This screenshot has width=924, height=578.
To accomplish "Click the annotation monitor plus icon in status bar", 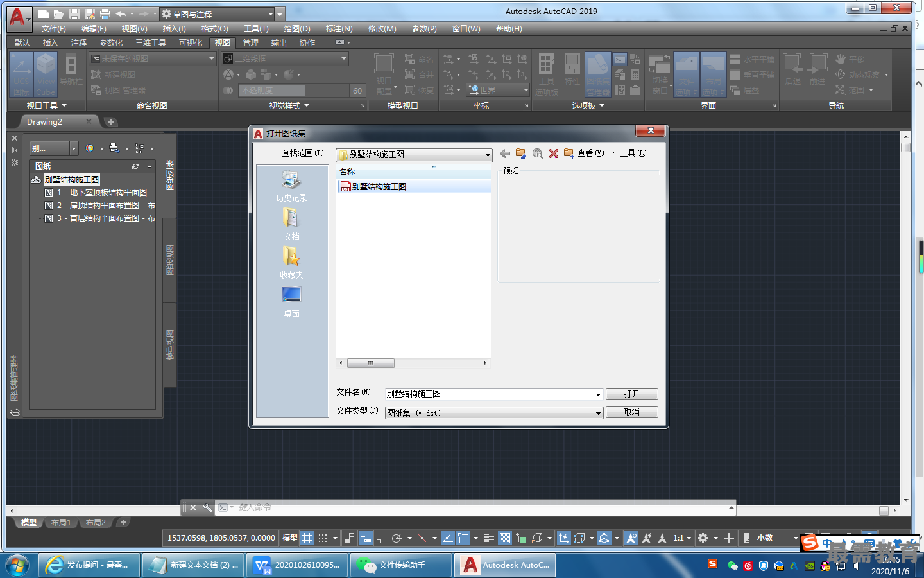I will (x=729, y=538).
